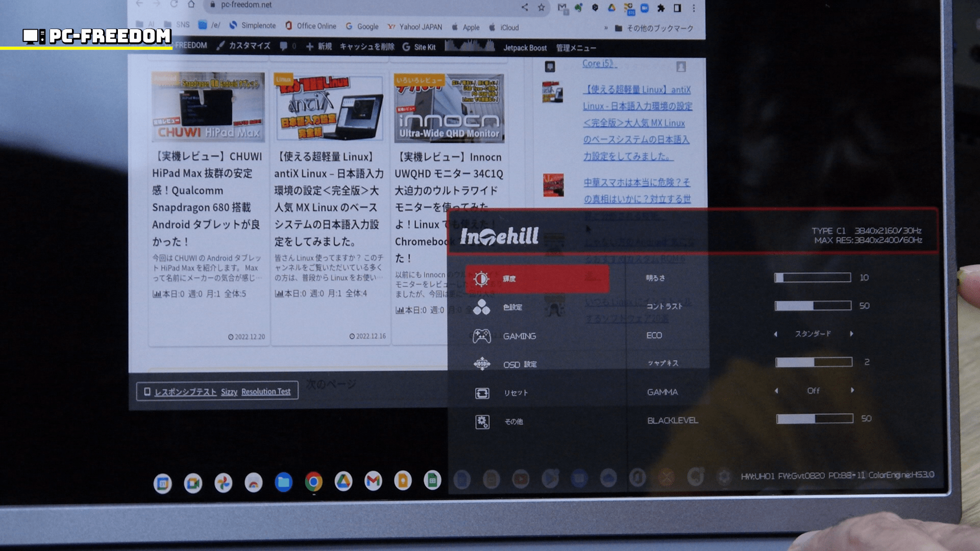The height and width of the screenshot is (551, 980).
Task: Select the brightness (輝度) menu icon
Action: tap(481, 279)
